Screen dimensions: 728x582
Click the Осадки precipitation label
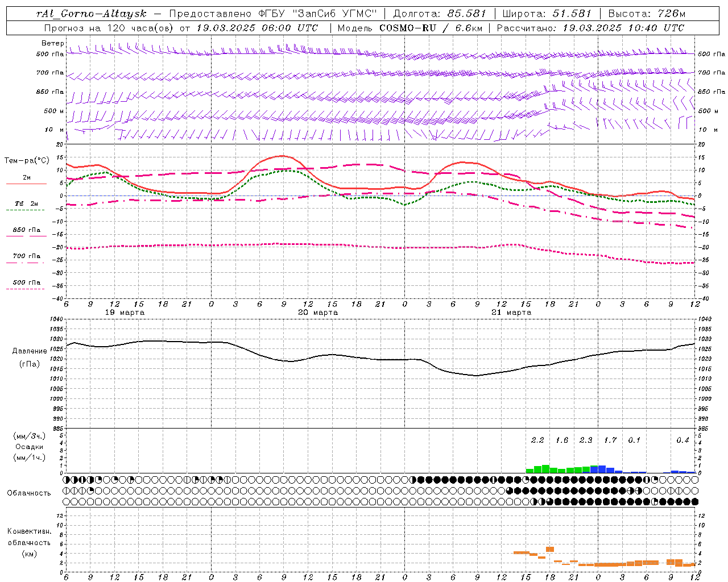pyautogui.click(x=30, y=447)
